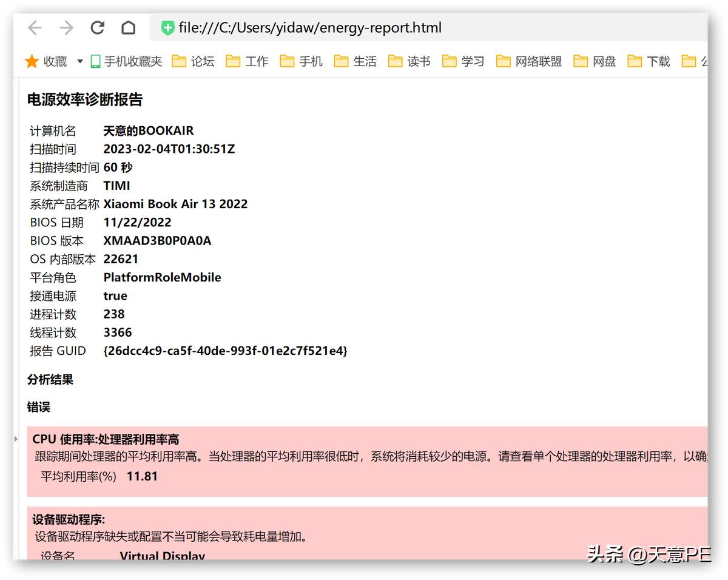Expand the 收藏 dropdown arrow
The width and height of the screenshot is (728, 580).
click(79, 61)
